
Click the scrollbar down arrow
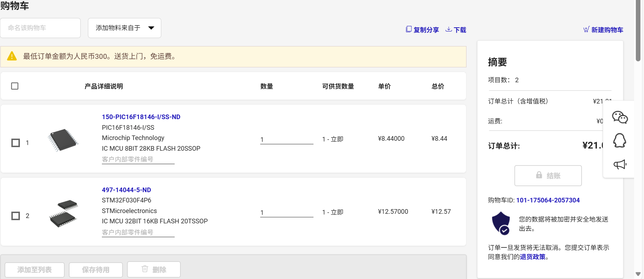click(638, 274)
